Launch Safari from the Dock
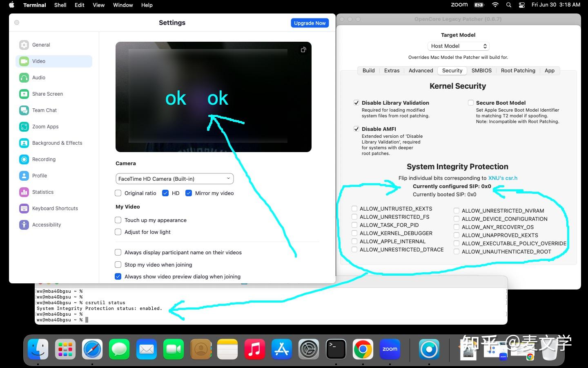Screen dimensions: 588x368 [92, 350]
